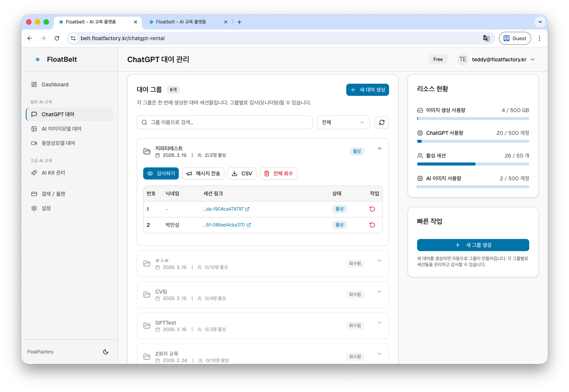This screenshot has width=569, height=392.
Task: Click the revoke icon for session 1
Action: [372, 209]
